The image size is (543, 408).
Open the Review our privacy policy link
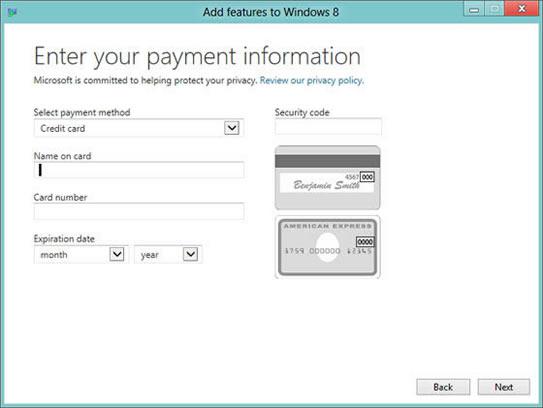312,80
